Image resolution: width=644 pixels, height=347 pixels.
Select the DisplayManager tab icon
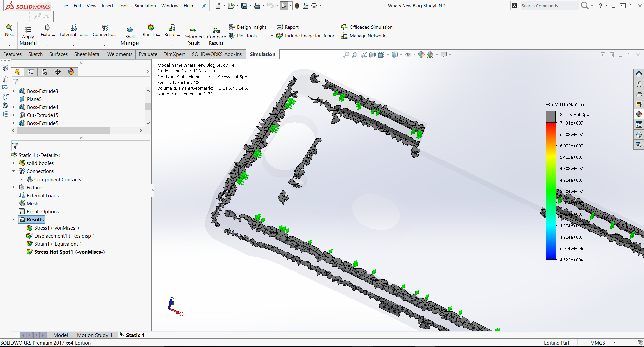pos(71,72)
